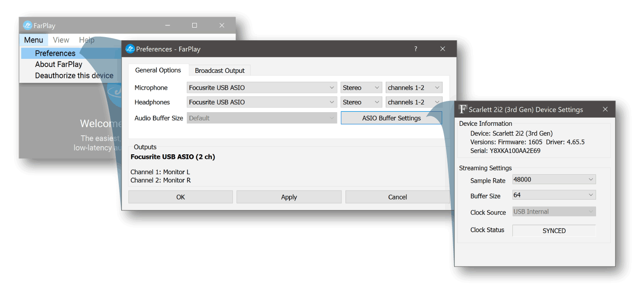Screen dimensions: 644x291
Task: Switch to the Broadcast Output tab
Action: click(220, 71)
